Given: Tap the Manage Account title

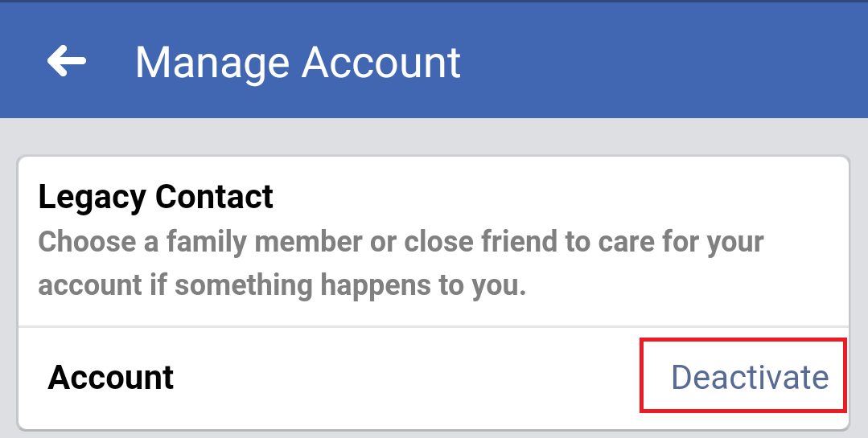Looking at the screenshot, I should (x=298, y=62).
